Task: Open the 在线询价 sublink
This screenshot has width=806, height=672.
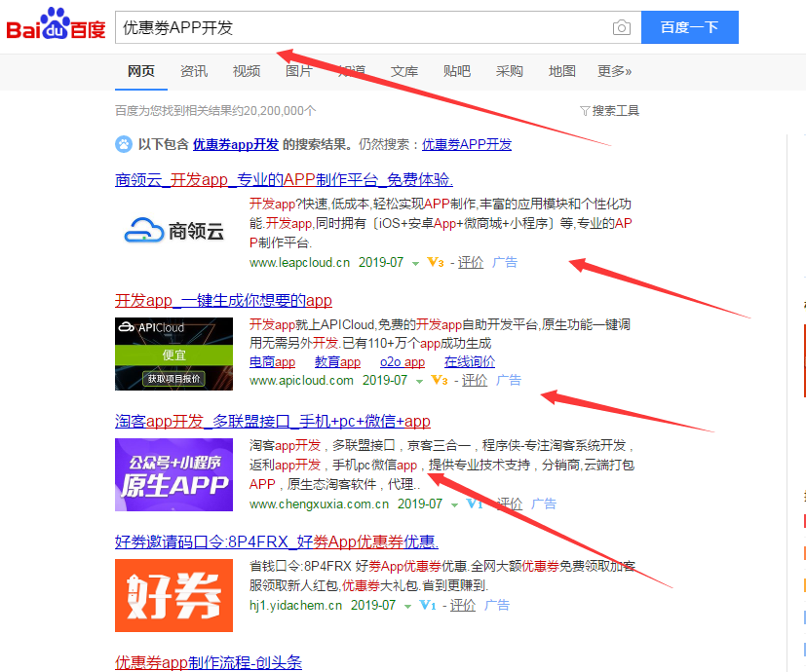Action: point(470,361)
